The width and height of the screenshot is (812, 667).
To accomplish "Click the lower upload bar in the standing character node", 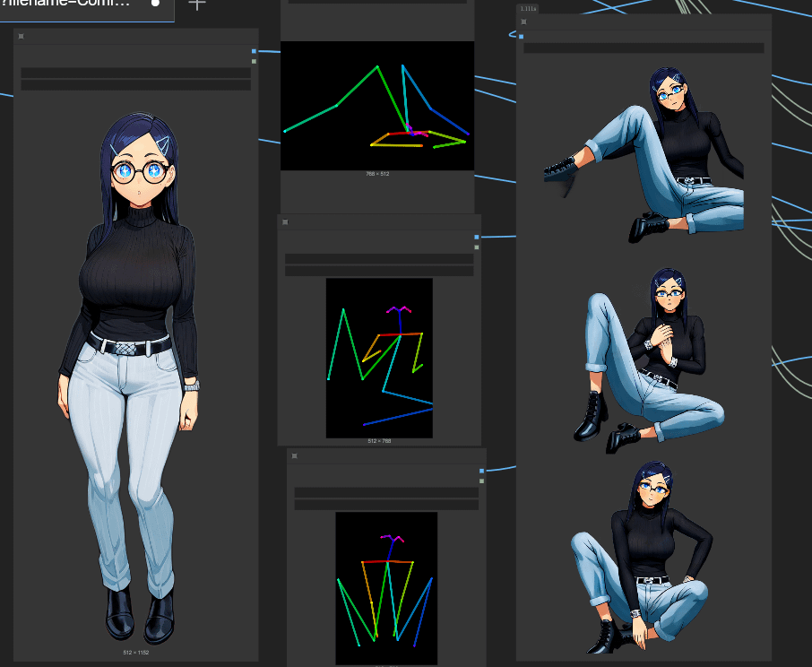I will click(x=135, y=85).
